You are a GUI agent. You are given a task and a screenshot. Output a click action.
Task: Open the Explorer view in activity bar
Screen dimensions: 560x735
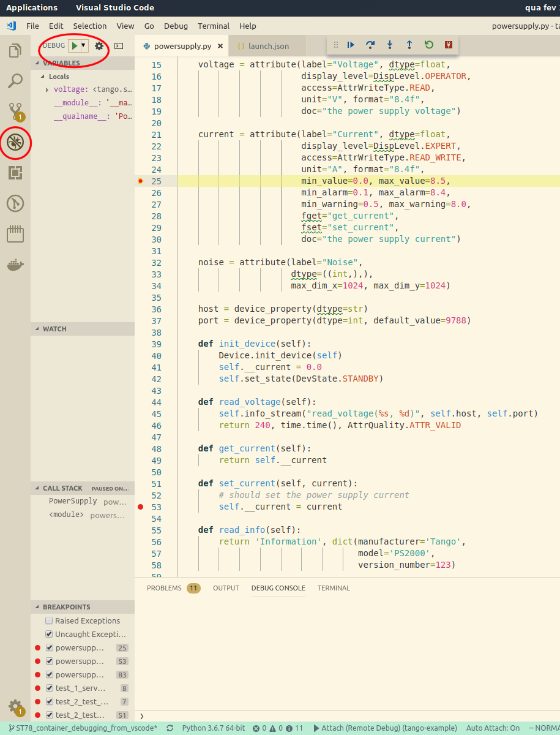click(15, 50)
